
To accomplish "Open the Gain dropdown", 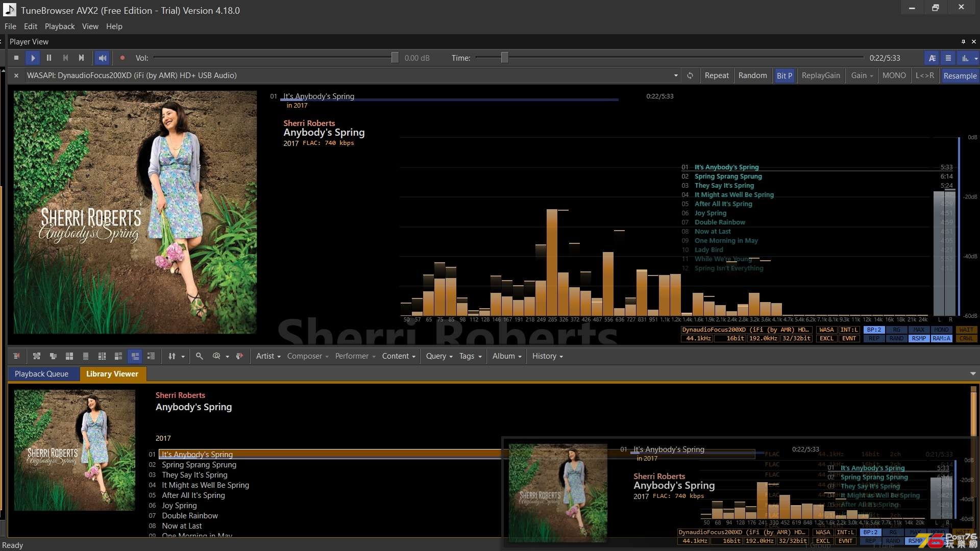I will [x=862, y=76].
